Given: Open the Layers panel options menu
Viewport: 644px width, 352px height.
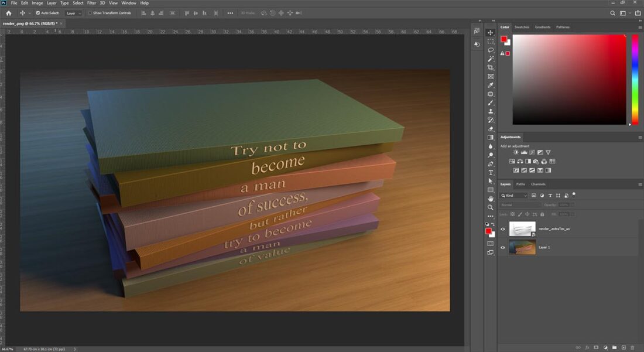Looking at the screenshot, I should (x=640, y=183).
